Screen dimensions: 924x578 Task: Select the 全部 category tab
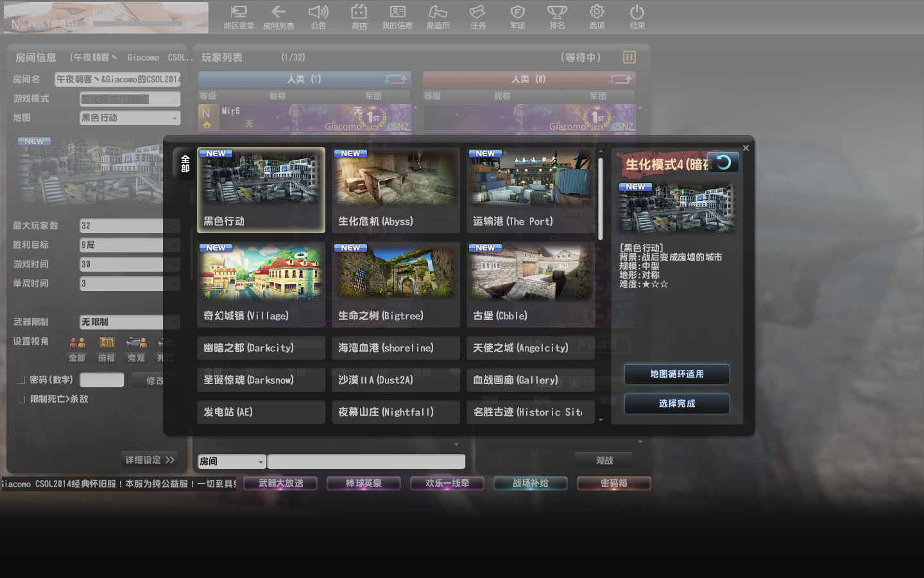click(x=185, y=164)
